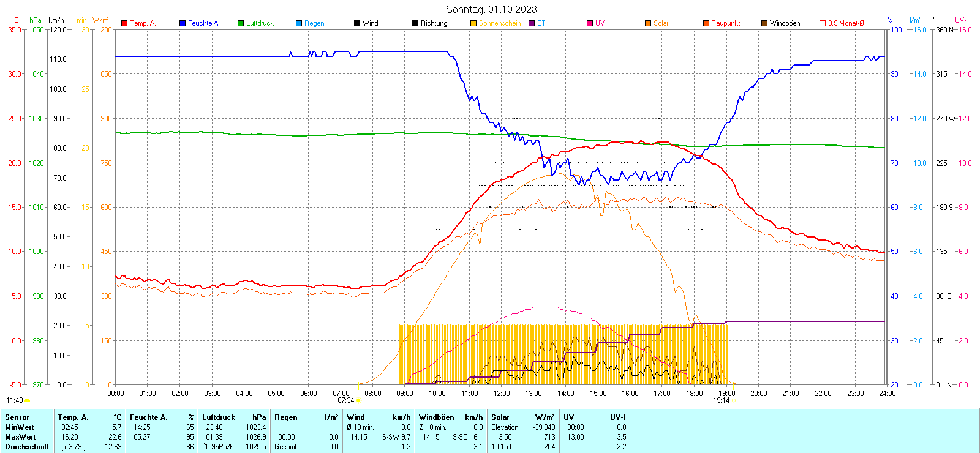Screen dimensions: 980x453
Task: Click the average UV-I value 2.2
Action: click(622, 447)
